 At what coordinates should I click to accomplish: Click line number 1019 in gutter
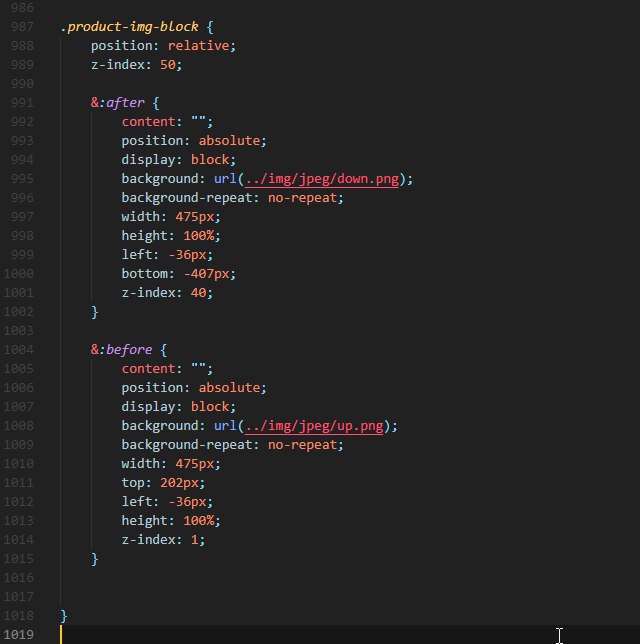coord(18,635)
